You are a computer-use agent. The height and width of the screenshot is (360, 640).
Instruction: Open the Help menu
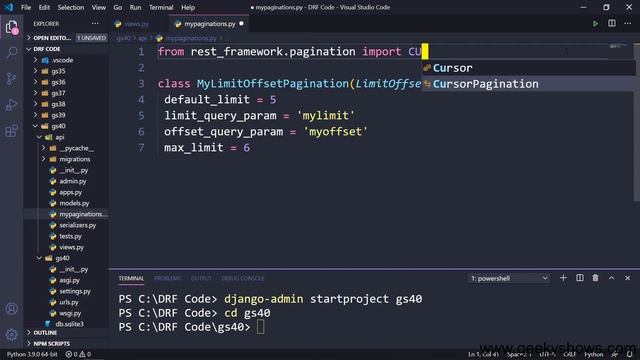coord(188,7)
